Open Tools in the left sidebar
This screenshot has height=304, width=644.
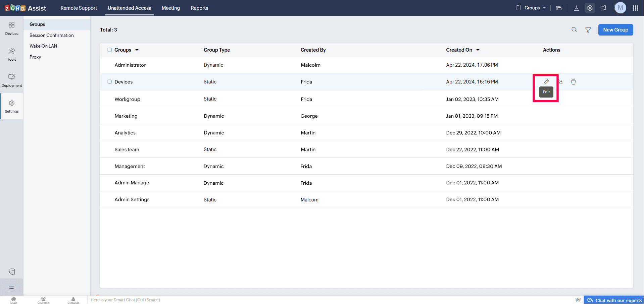[x=12, y=54]
